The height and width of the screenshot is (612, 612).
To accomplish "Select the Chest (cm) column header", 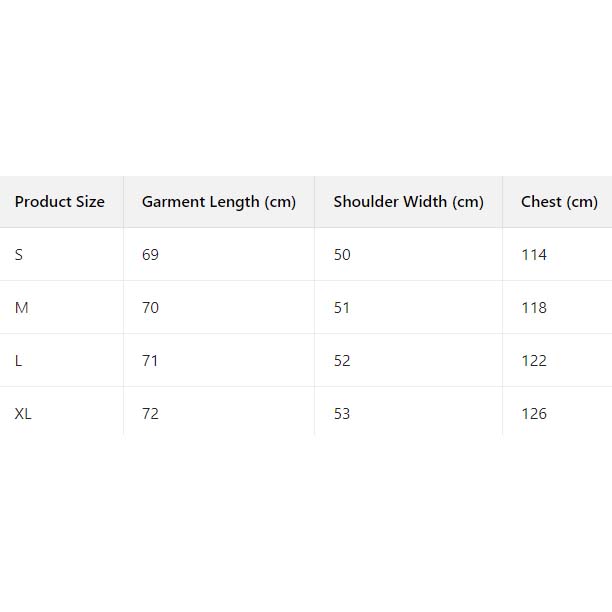I will 559,202.
